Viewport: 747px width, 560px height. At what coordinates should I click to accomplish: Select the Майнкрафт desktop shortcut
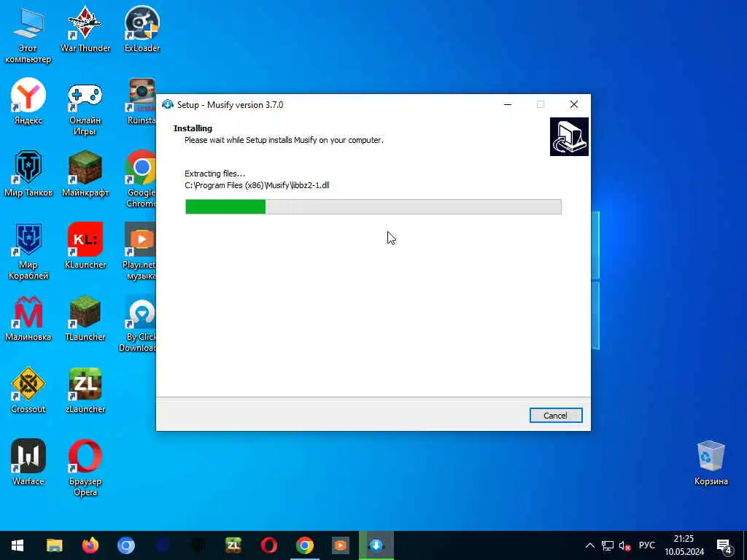point(85,174)
